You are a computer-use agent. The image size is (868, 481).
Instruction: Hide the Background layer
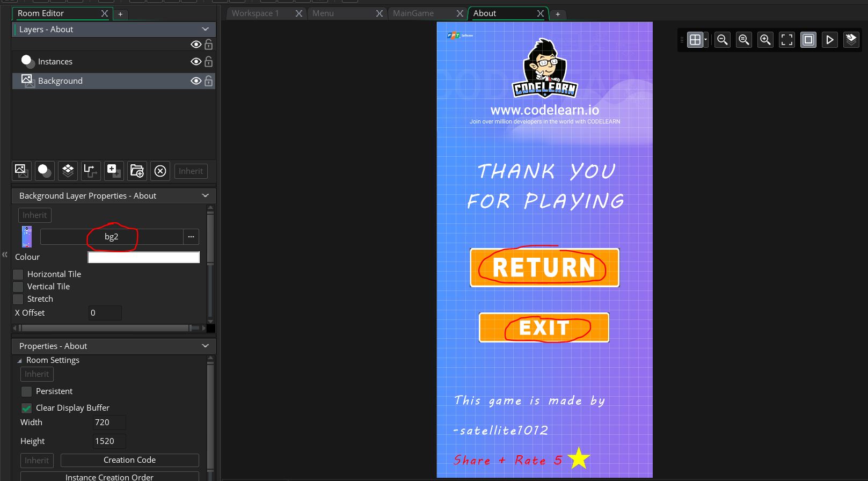click(x=196, y=81)
